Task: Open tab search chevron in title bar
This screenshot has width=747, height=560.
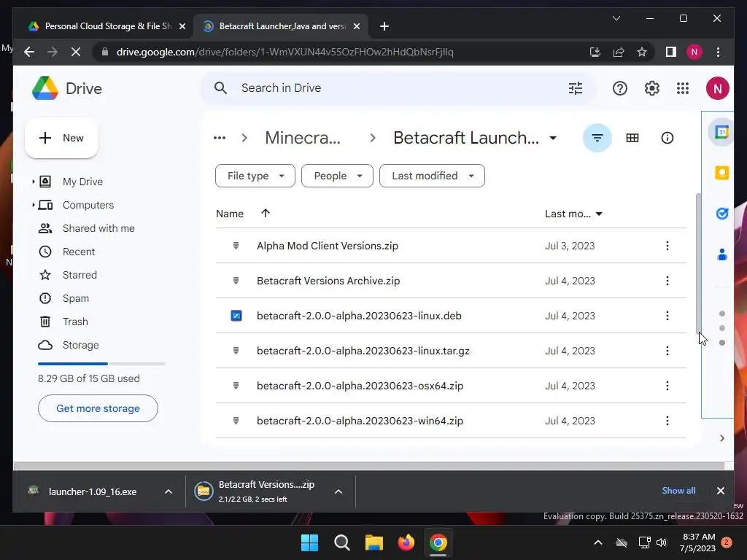Action: point(616,18)
